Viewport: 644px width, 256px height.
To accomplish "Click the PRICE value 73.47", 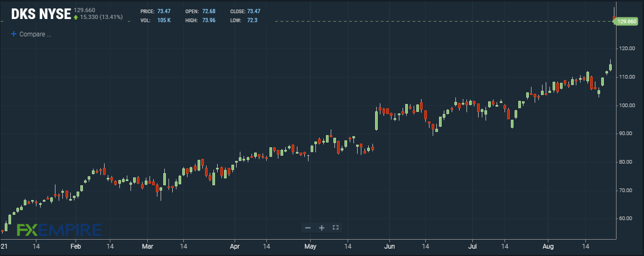I will [x=163, y=11].
